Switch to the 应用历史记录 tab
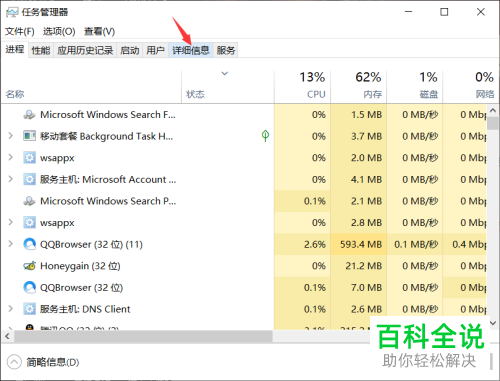The image size is (500, 381). pyautogui.click(x=85, y=50)
